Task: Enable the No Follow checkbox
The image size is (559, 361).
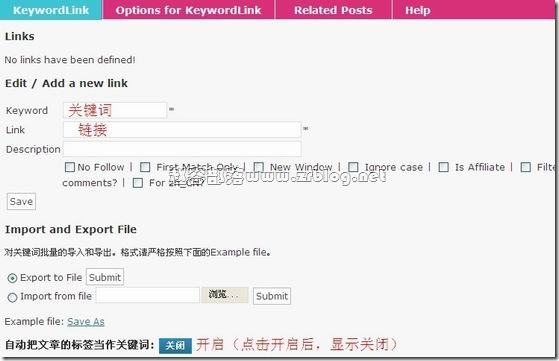Action: pos(70,167)
